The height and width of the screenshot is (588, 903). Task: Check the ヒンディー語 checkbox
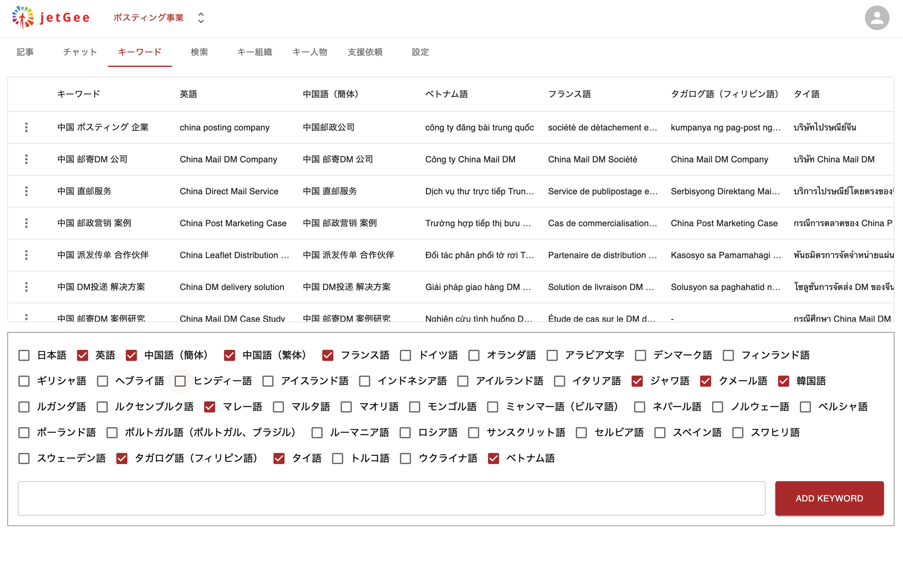(180, 381)
